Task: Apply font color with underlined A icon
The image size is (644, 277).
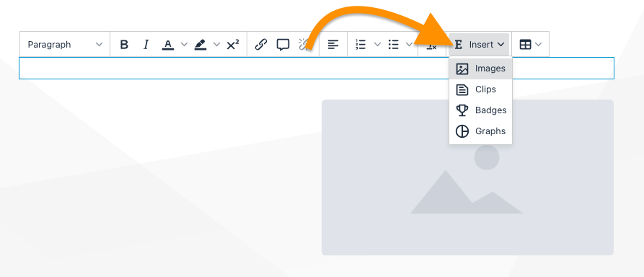Action: [168, 45]
